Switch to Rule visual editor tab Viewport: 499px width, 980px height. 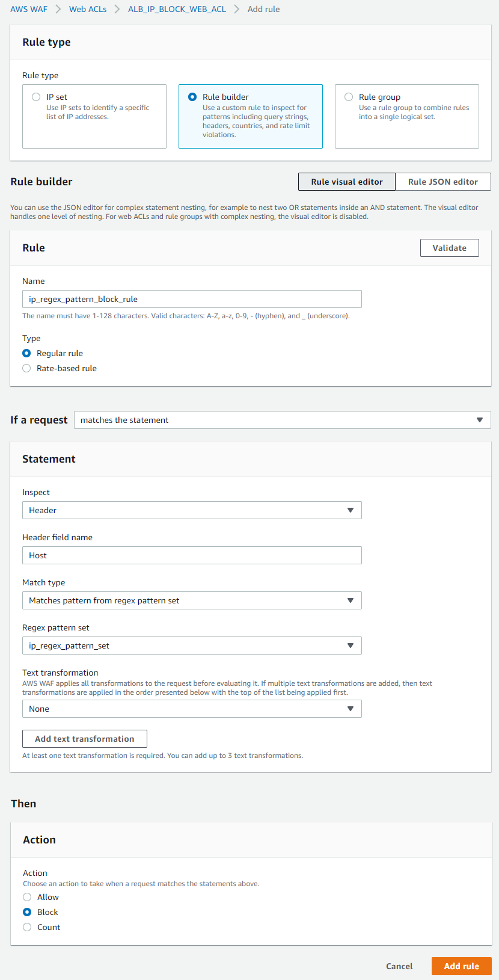pyautogui.click(x=346, y=182)
